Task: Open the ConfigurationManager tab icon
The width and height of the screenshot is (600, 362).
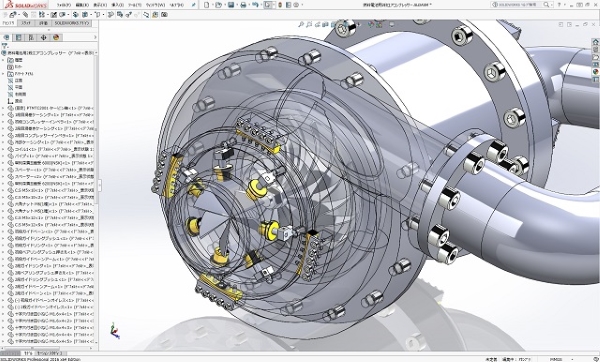Action: tap(31, 38)
